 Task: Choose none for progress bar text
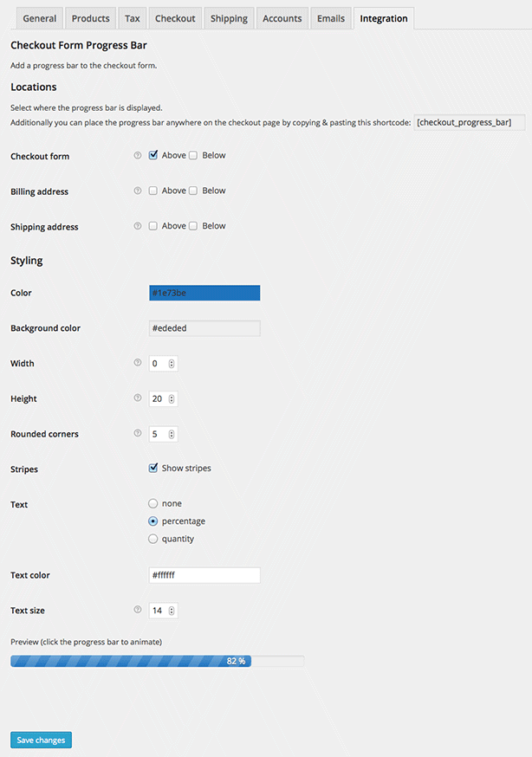tap(153, 503)
